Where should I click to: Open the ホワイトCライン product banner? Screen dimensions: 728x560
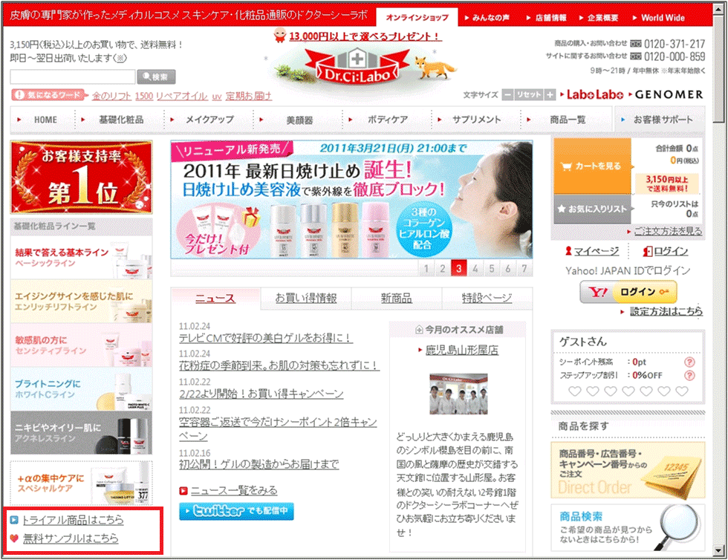point(81,388)
